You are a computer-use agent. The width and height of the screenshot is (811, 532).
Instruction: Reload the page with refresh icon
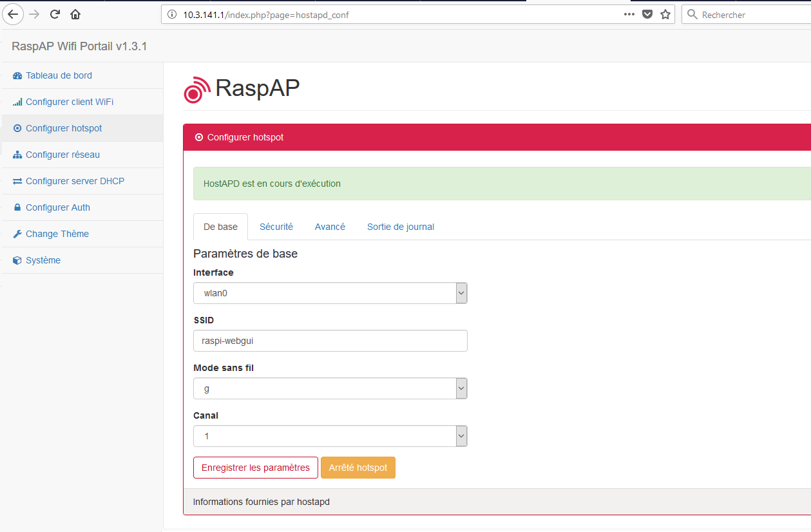[55, 14]
